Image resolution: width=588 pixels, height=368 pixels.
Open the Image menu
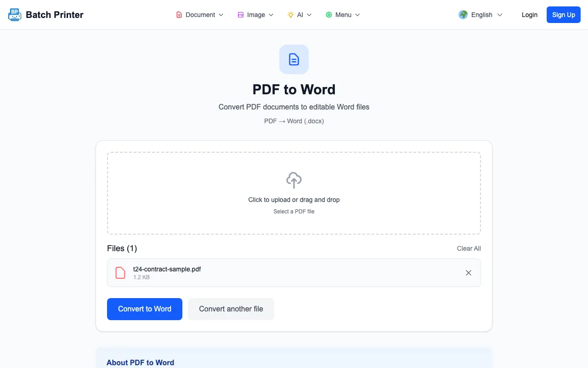256,15
